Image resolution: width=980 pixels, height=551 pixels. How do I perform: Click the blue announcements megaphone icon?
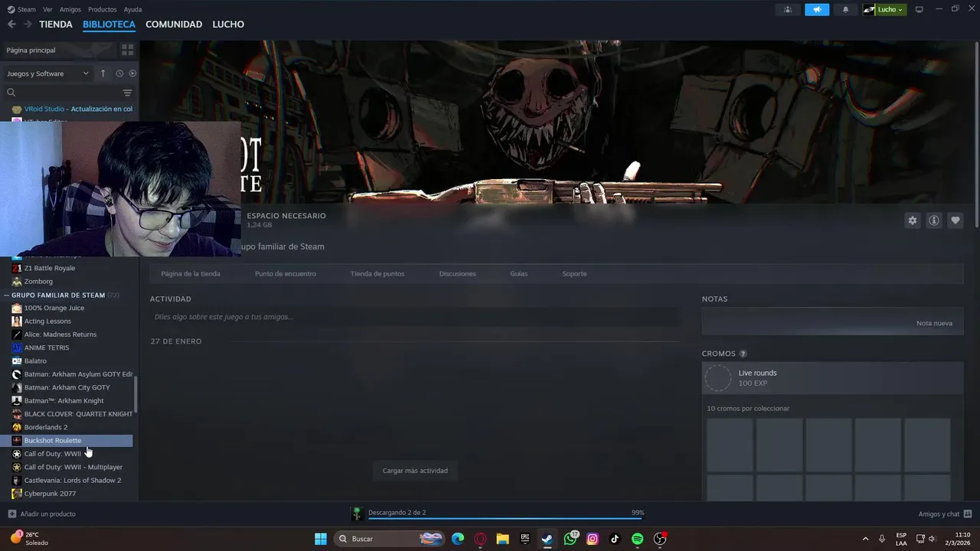817,9
